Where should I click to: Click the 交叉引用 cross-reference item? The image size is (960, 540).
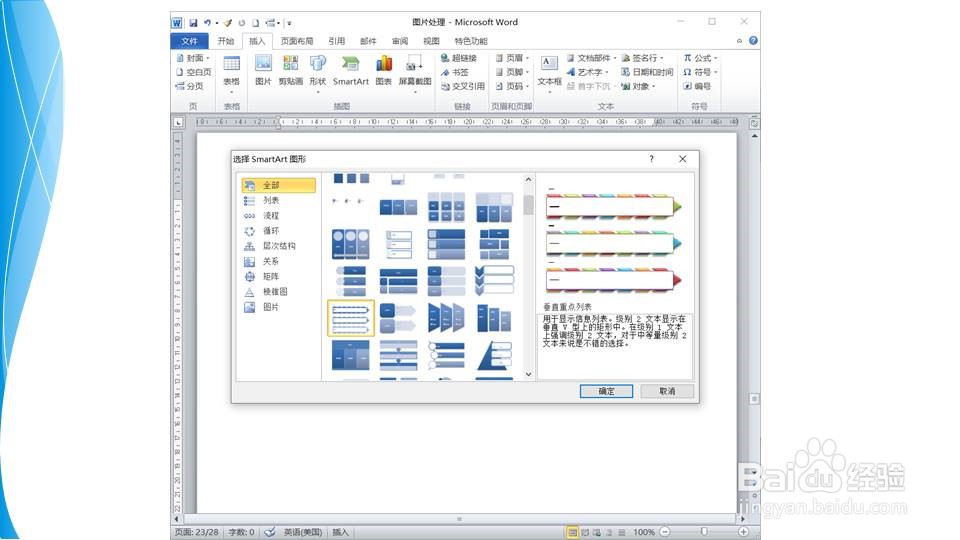[x=463, y=86]
